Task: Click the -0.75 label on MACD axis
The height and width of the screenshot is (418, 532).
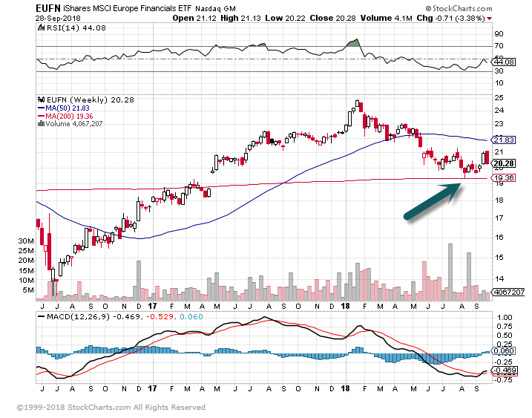Action: pos(503,379)
